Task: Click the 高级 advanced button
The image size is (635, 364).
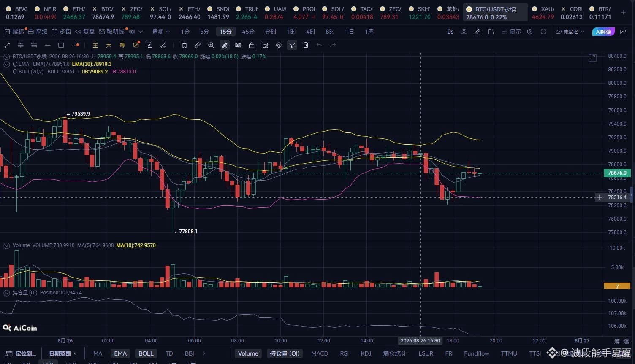Action: [x=38, y=32]
